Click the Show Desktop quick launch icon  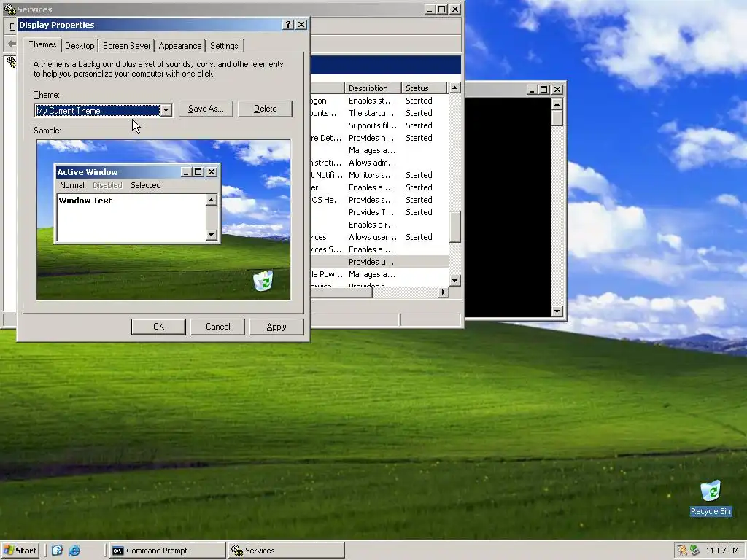point(57,551)
